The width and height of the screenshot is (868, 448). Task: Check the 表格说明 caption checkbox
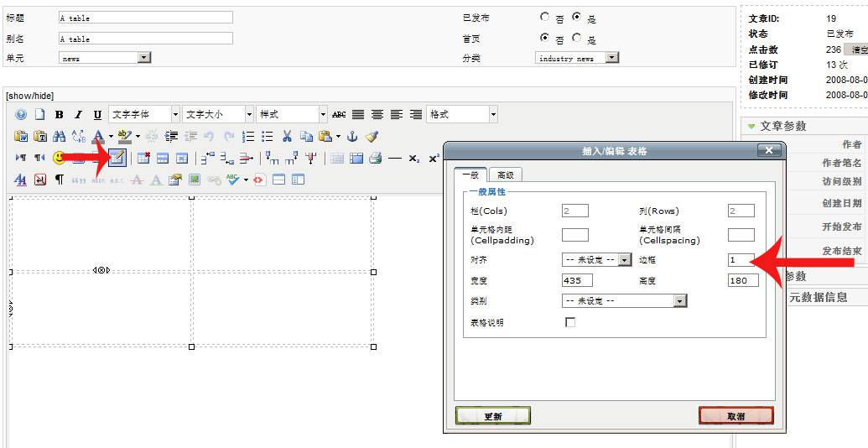pos(570,322)
